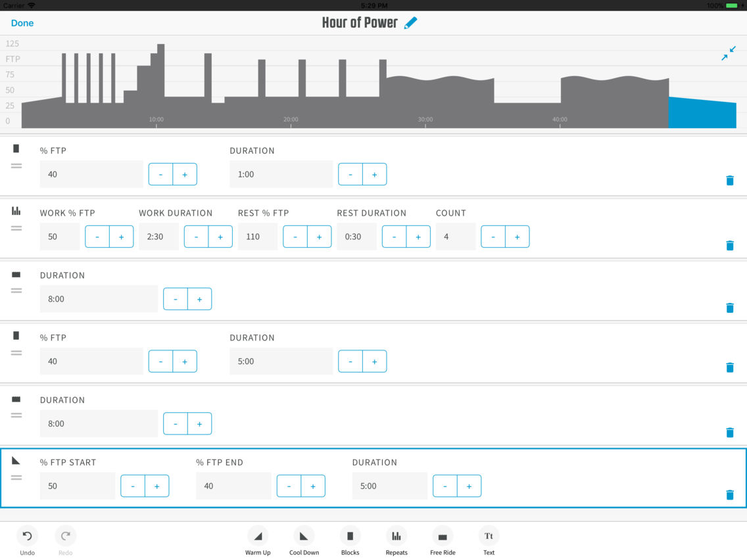747x560 pixels.
Task: Click Undo at the bottom left
Action: [x=27, y=540]
